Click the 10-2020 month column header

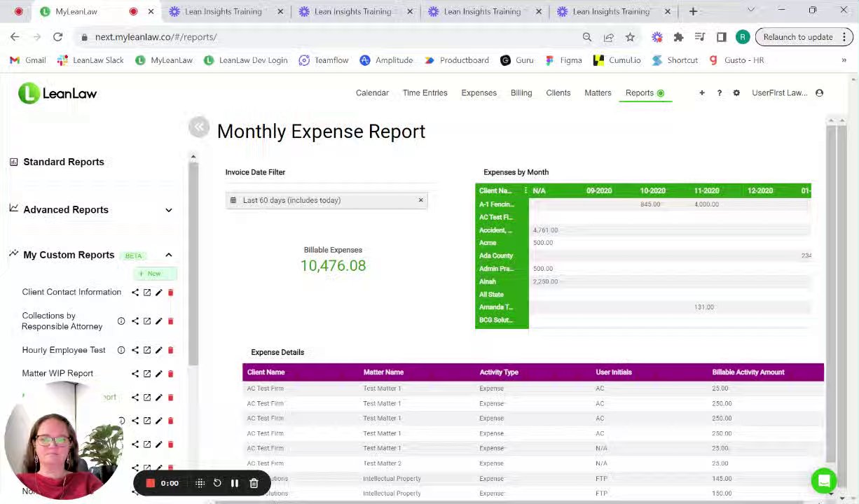pyautogui.click(x=652, y=191)
